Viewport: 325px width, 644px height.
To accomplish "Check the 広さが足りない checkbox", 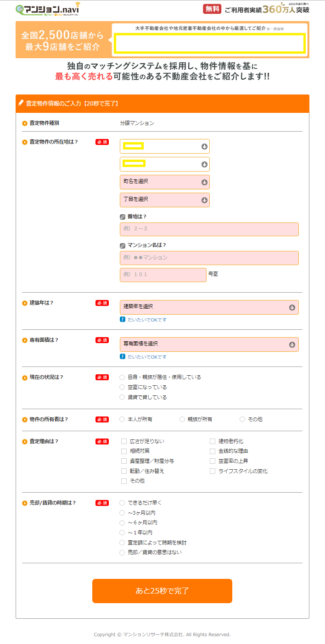I will (124, 441).
